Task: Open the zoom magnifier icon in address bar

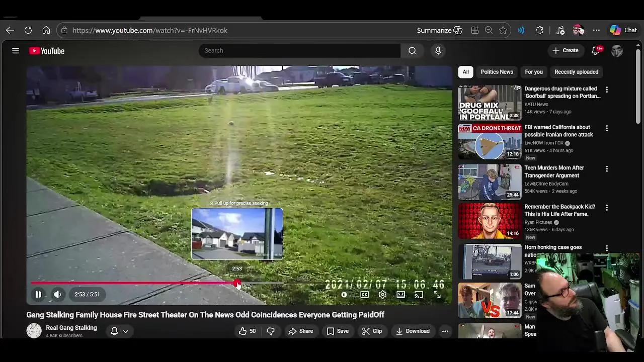Action: point(489,30)
